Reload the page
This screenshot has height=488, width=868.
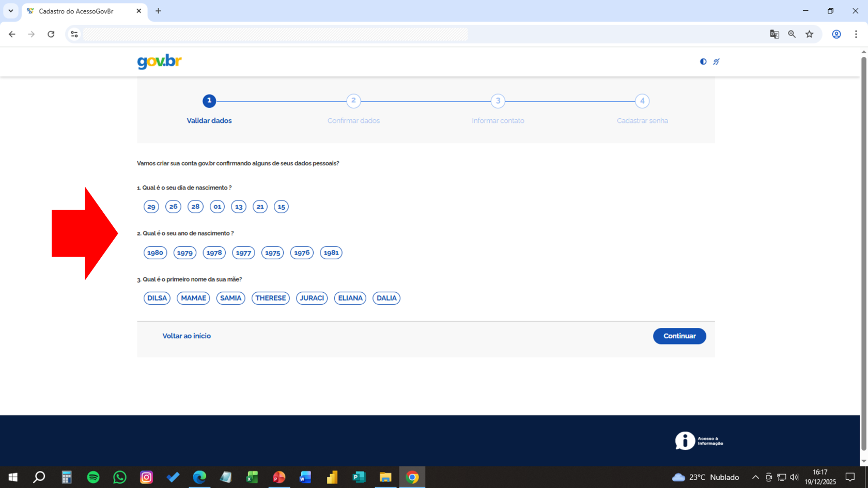coord(51,34)
